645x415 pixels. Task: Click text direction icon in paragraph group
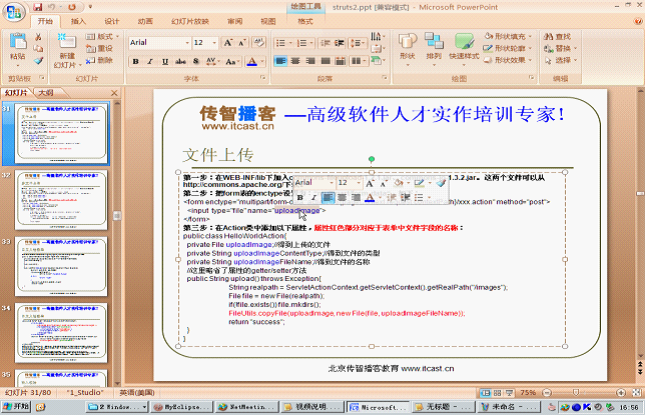tap(377, 37)
